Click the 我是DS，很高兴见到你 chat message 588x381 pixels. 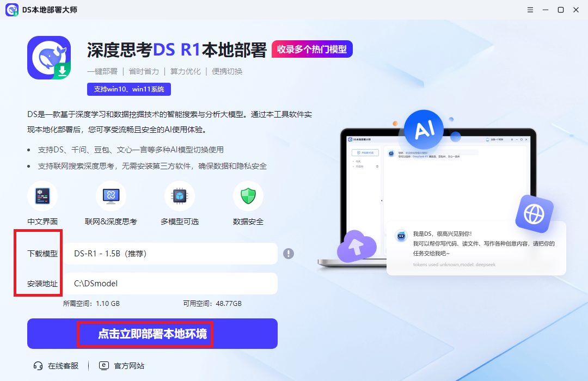pyautogui.click(x=442, y=233)
